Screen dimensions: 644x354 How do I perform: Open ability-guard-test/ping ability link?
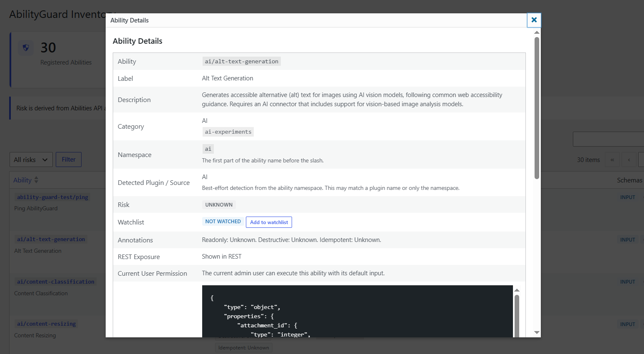(x=52, y=197)
